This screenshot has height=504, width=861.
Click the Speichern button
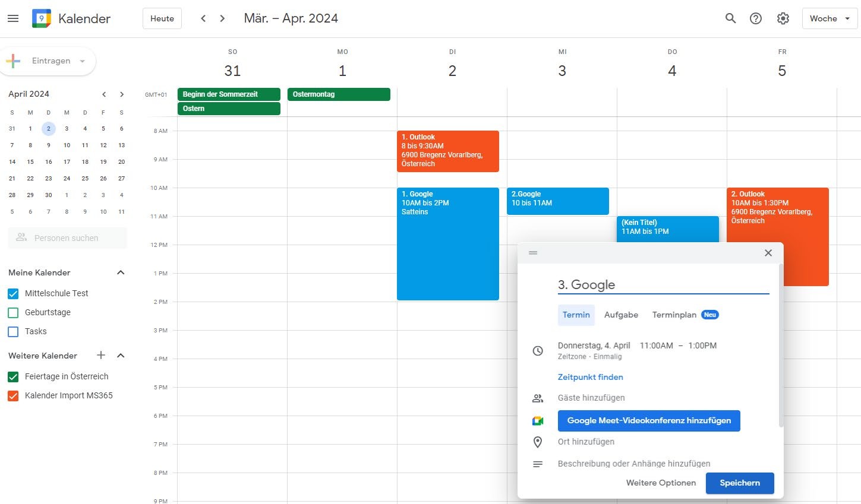coord(739,483)
